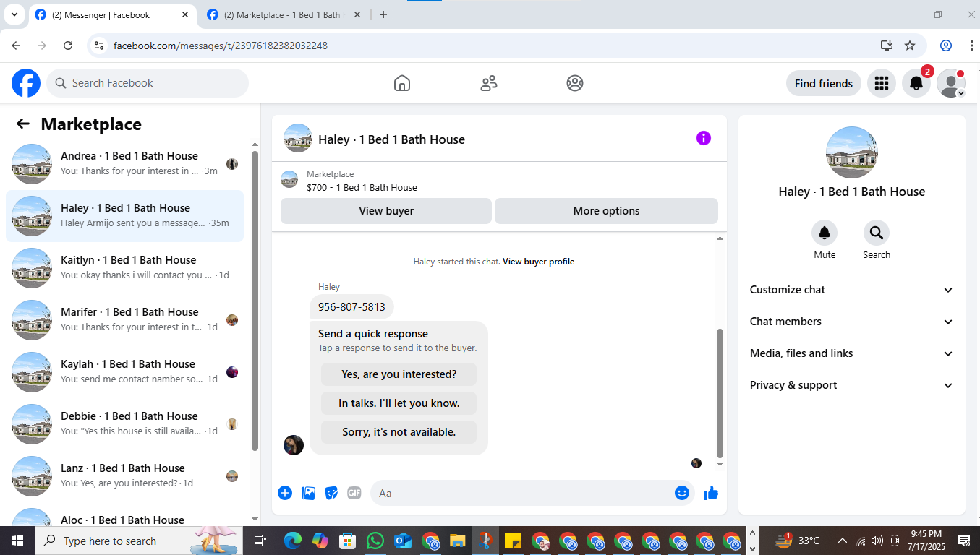Screen dimensions: 980x555
Task: Open the house listing thumbnail in the right panel
Action: pos(852,152)
